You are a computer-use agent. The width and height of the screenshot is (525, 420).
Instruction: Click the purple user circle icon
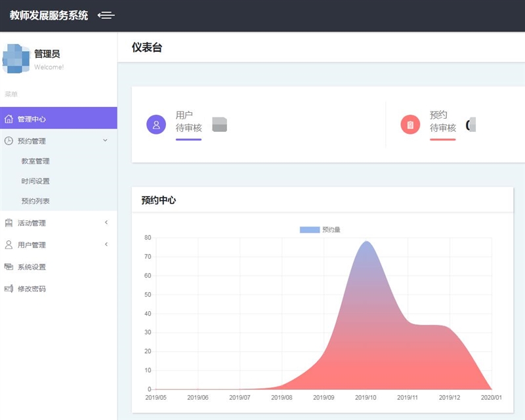156,123
